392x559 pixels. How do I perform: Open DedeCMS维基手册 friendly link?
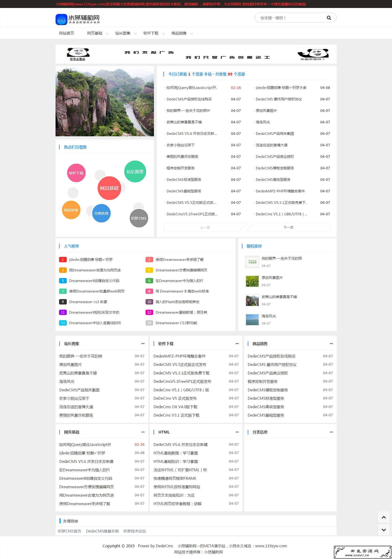102,531
